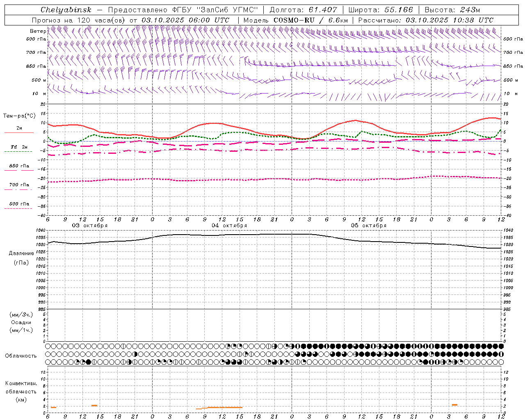Screen dimensions: 525x420
Task: Click the red legend line under '2м'
Action: (19, 132)
